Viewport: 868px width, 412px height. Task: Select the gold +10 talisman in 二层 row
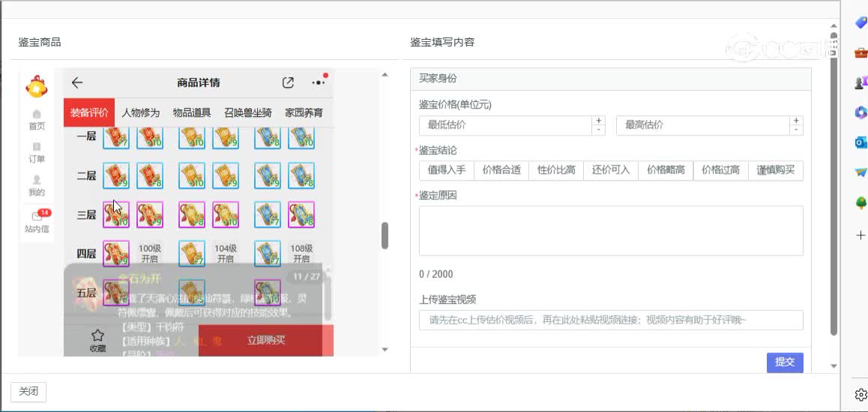pos(192,175)
